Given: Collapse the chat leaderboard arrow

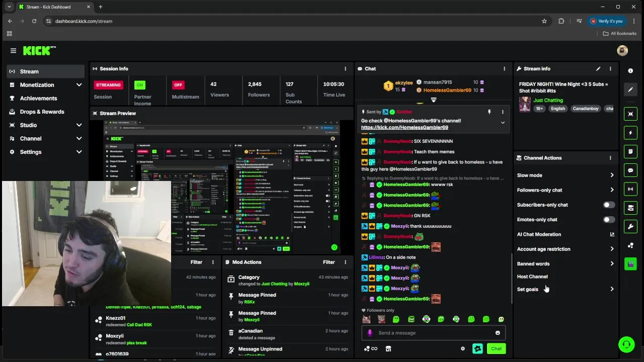Looking at the screenshot, I should tap(433, 100).
